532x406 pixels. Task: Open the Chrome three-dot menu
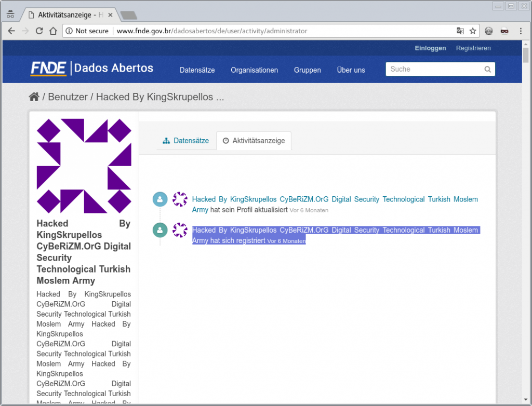[521, 31]
